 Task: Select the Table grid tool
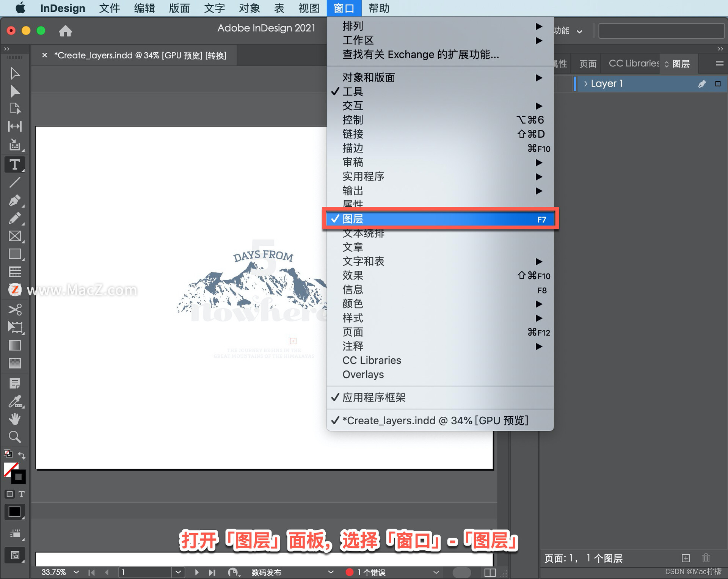click(x=15, y=272)
